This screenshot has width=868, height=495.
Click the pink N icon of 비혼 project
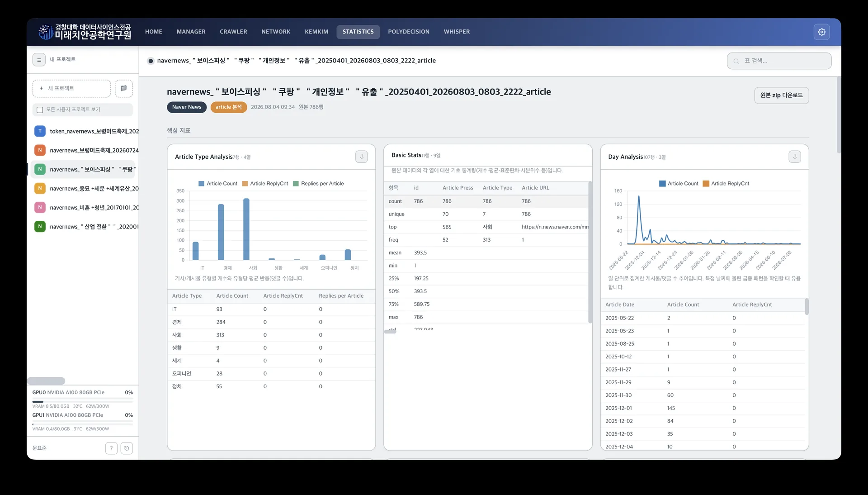pyautogui.click(x=40, y=207)
